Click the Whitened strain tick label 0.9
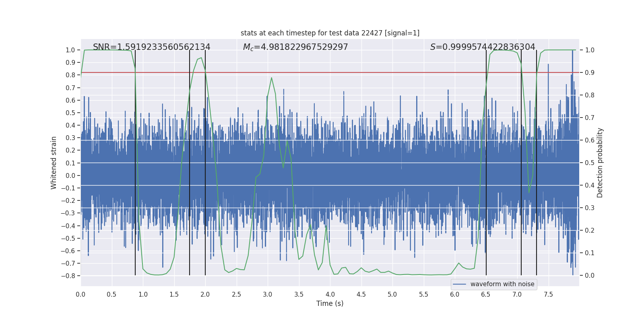 [x=70, y=62]
